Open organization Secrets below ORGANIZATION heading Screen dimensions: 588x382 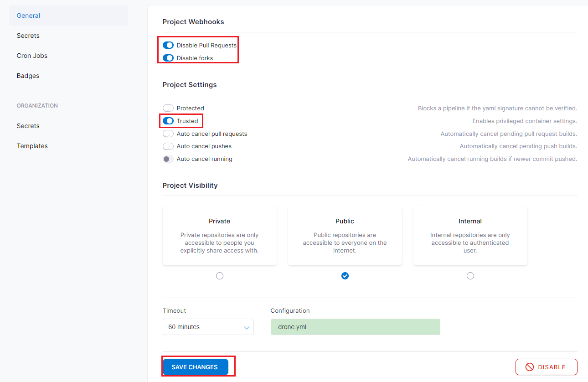(28, 126)
